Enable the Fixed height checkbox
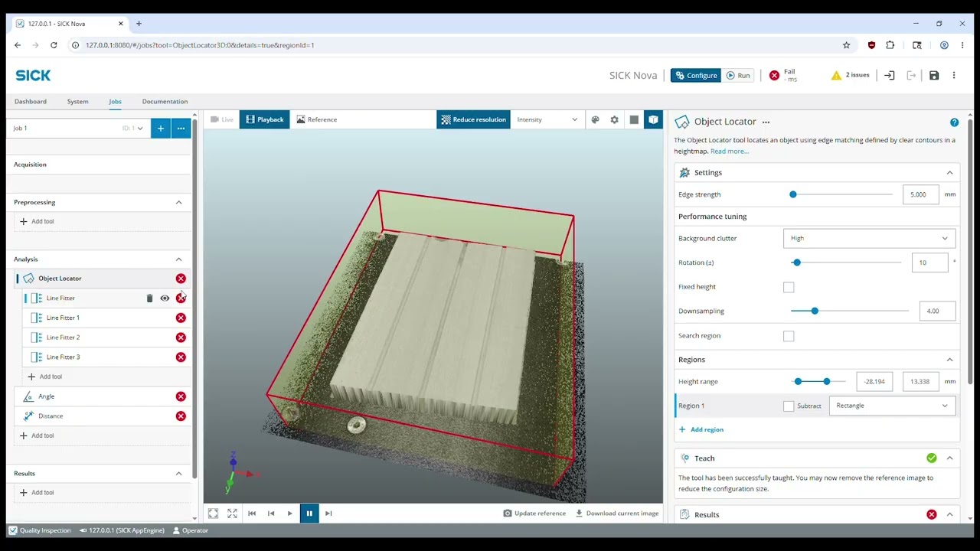This screenshot has height=551, width=980. click(x=789, y=287)
